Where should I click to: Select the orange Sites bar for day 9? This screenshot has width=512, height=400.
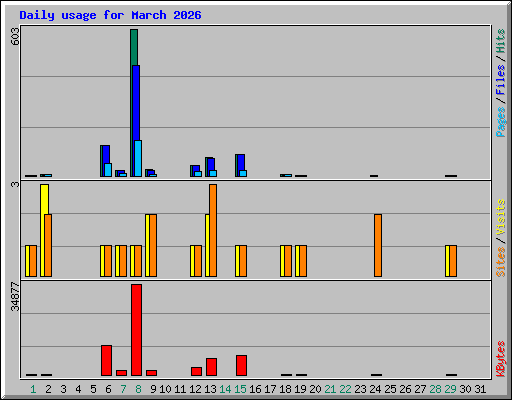click(x=153, y=245)
